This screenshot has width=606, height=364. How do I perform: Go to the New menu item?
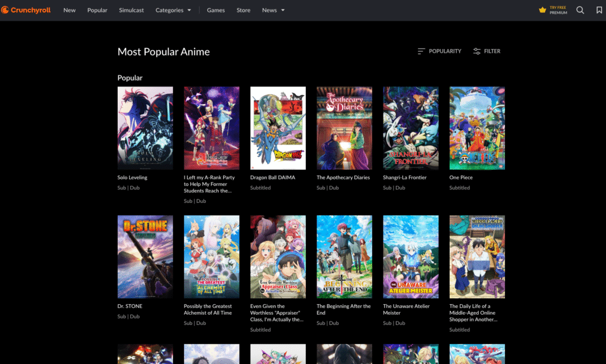(70, 11)
